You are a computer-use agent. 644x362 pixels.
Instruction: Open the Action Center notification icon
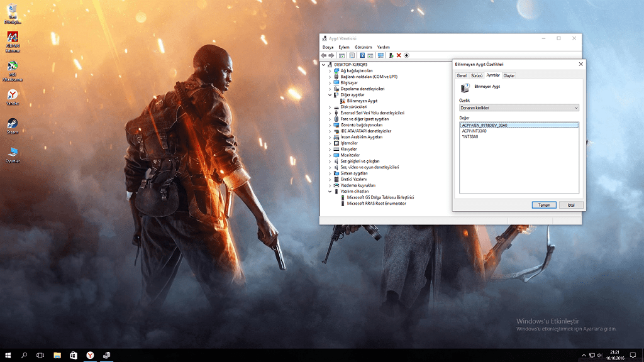(x=633, y=355)
